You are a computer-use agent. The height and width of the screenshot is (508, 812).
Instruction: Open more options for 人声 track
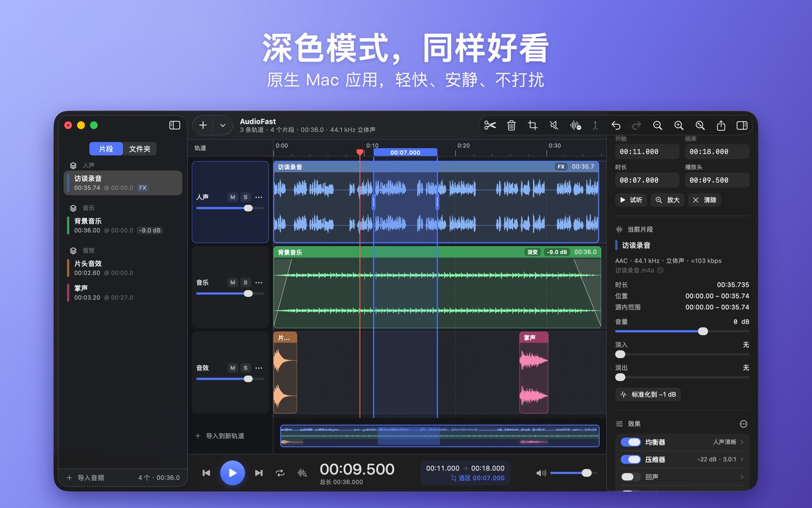(259, 197)
